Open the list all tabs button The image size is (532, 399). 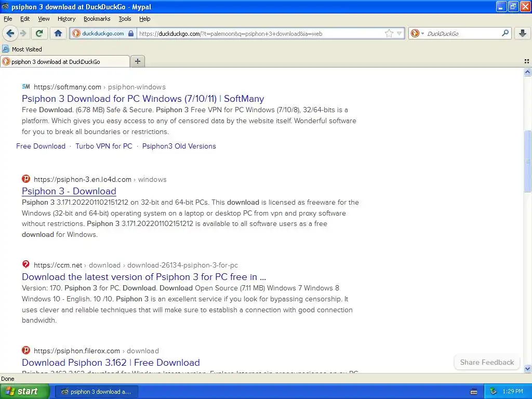527,61
